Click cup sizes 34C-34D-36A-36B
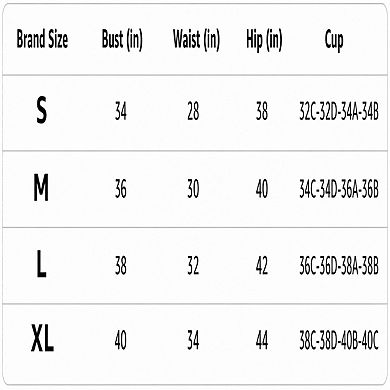This screenshot has width=390, height=390. tap(339, 189)
